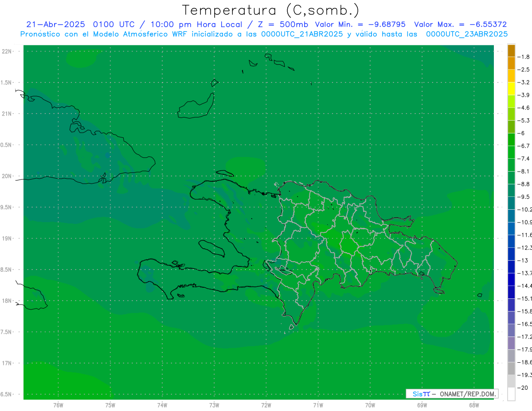Click the '71W' longitude label
This screenshot has width=532, height=411.
tap(318, 405)
